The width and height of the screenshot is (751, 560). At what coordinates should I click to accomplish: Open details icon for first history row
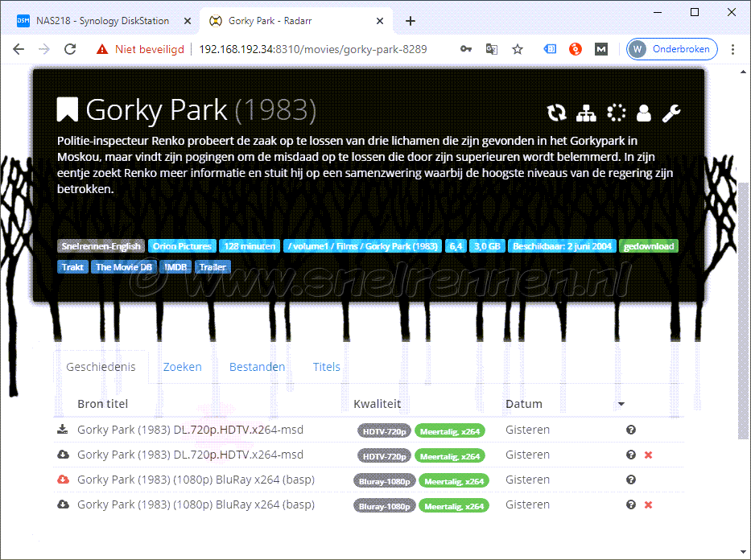point(631,430)
